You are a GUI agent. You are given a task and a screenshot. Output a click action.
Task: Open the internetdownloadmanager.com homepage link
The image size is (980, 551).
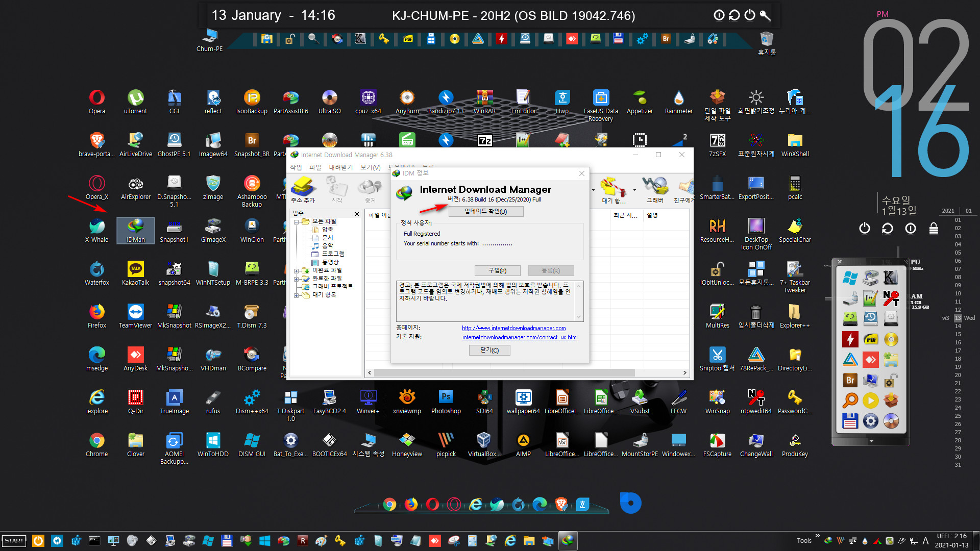[513, 328]
